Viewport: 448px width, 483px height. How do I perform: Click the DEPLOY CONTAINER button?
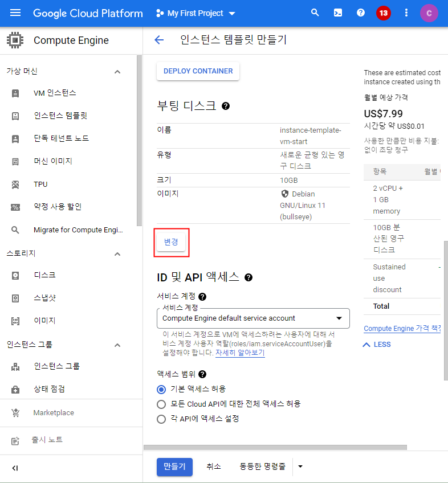coord(198,71)
